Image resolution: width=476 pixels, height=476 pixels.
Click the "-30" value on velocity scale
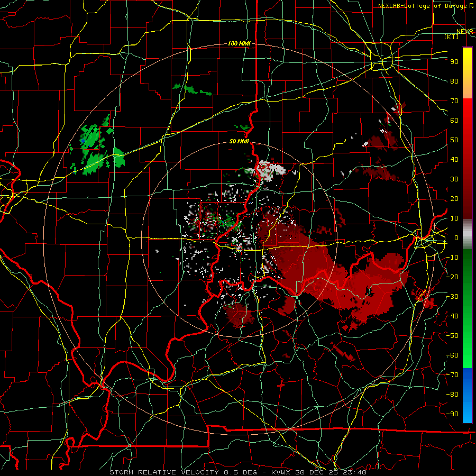tap(452, 297)
